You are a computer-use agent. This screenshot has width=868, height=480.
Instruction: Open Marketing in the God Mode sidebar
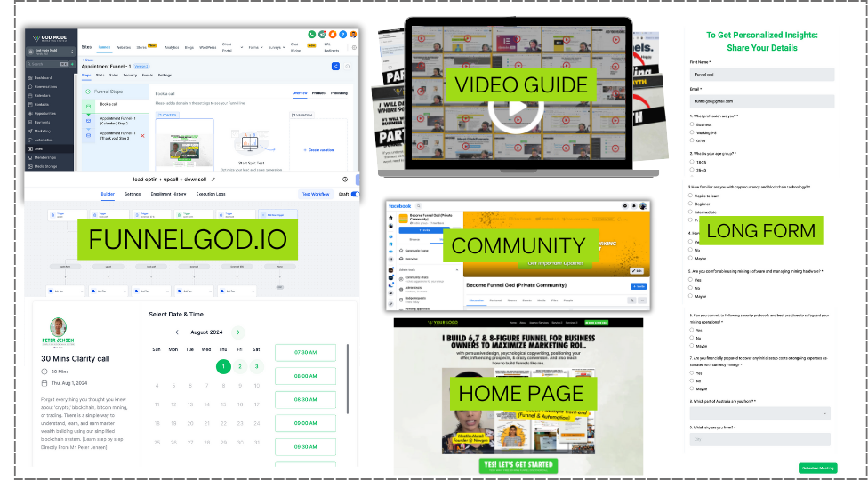43,131
